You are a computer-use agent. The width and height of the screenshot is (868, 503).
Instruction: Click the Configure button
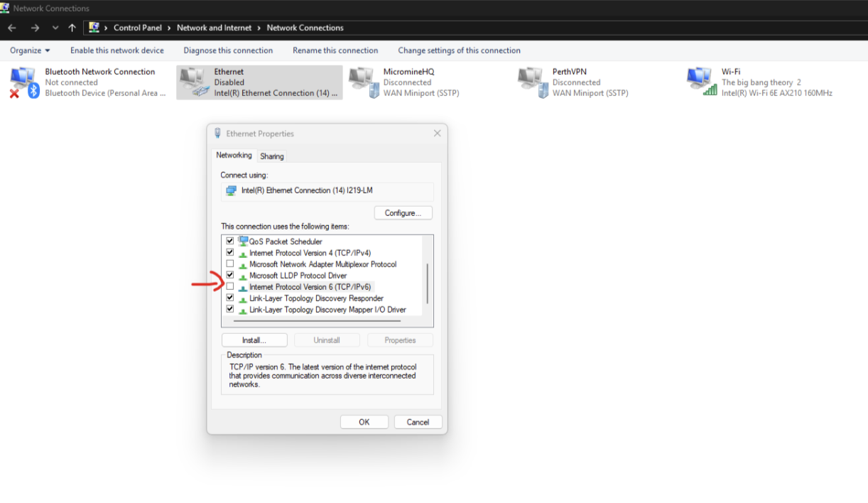point(403,212)
